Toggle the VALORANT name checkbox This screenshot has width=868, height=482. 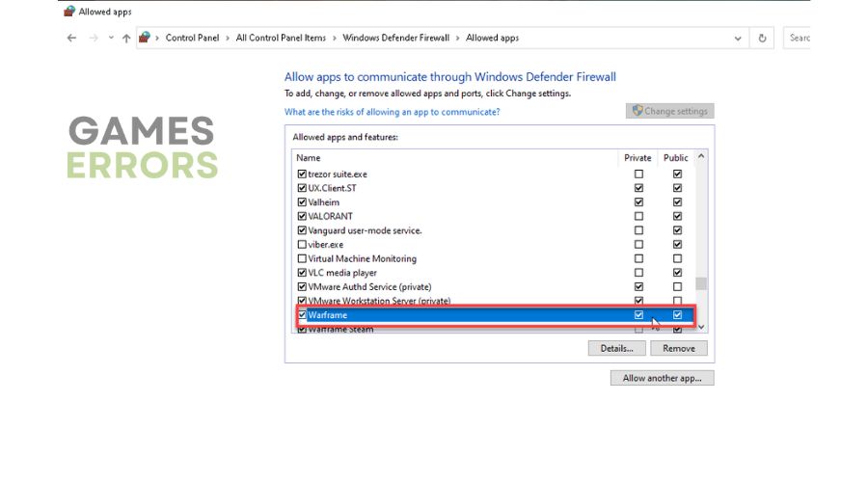tap(302, 216)
